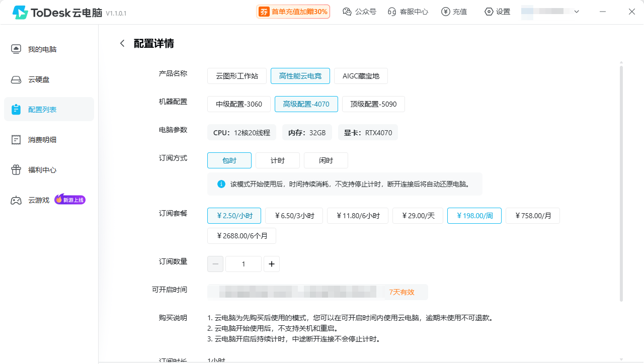Pick the ¥758.00/月 plan
This screenshot has height=364, width=644.
[x=533, y=216]
